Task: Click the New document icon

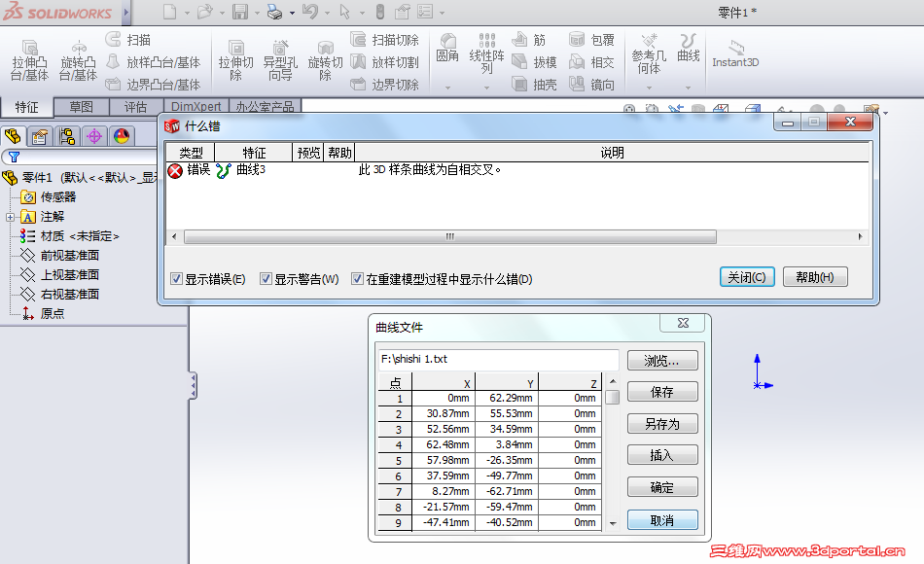Action: pos(169,12)
